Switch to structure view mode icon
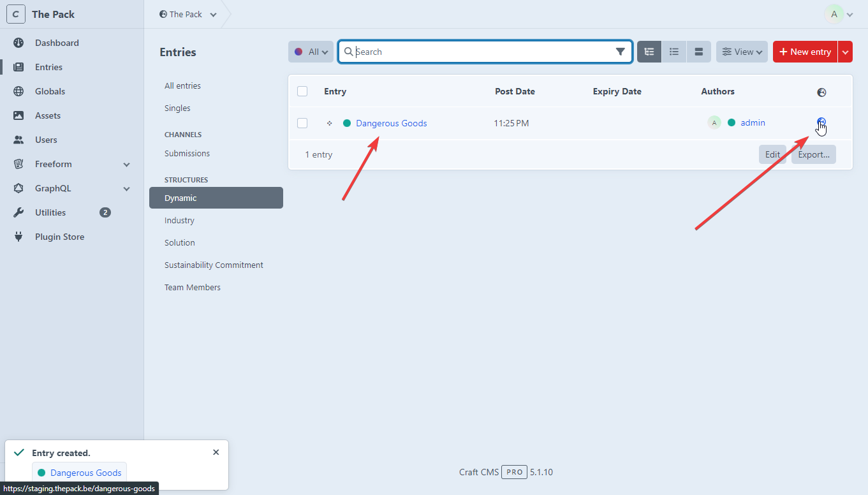 (x=649, y=52)
